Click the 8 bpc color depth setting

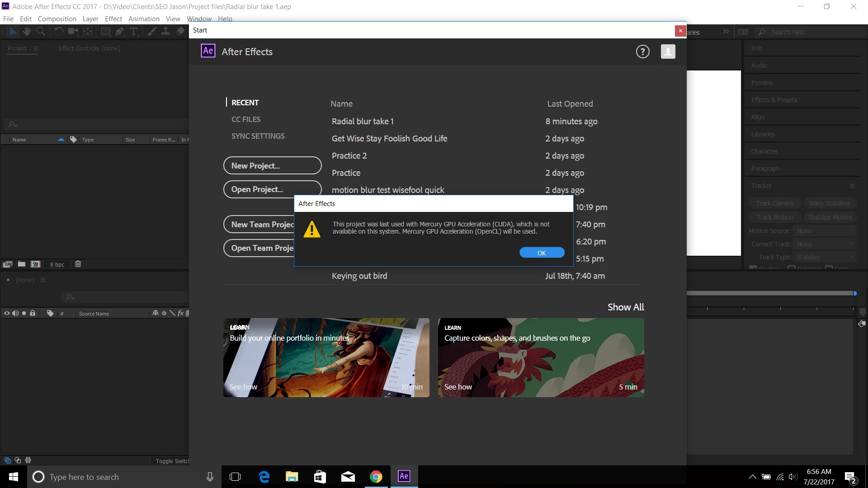(57, 264)
